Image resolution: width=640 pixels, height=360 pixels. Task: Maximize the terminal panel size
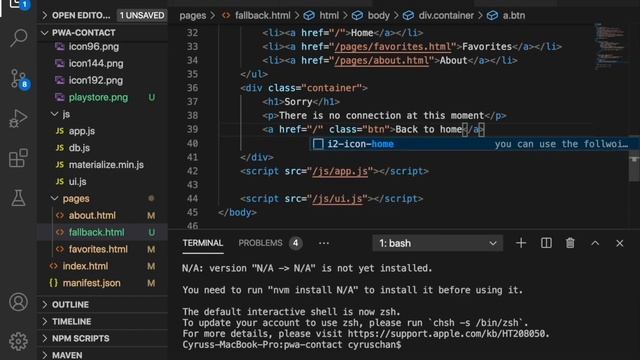pyautogui.click(x=595, y=243)
